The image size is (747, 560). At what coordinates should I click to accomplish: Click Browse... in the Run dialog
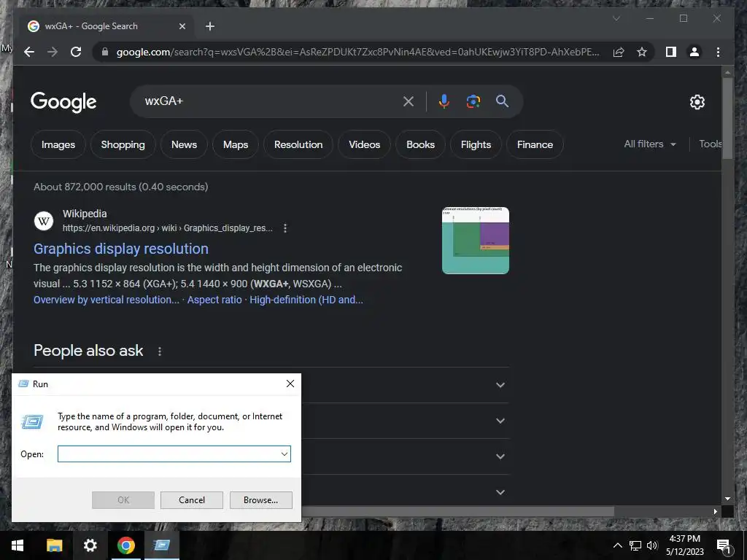click(x=260, y=500)
